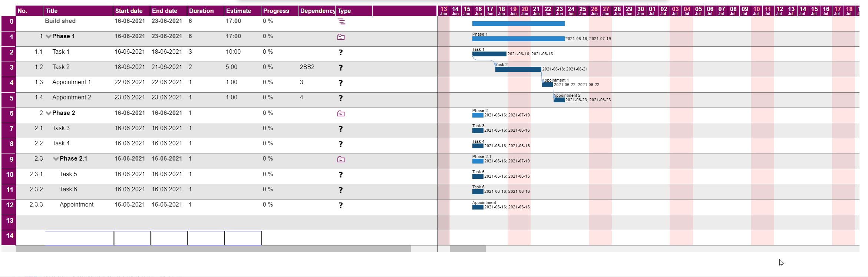This screenshot has width=868, height=277.
Task: Click the type icon for Appointment 1
Action: 341,83
